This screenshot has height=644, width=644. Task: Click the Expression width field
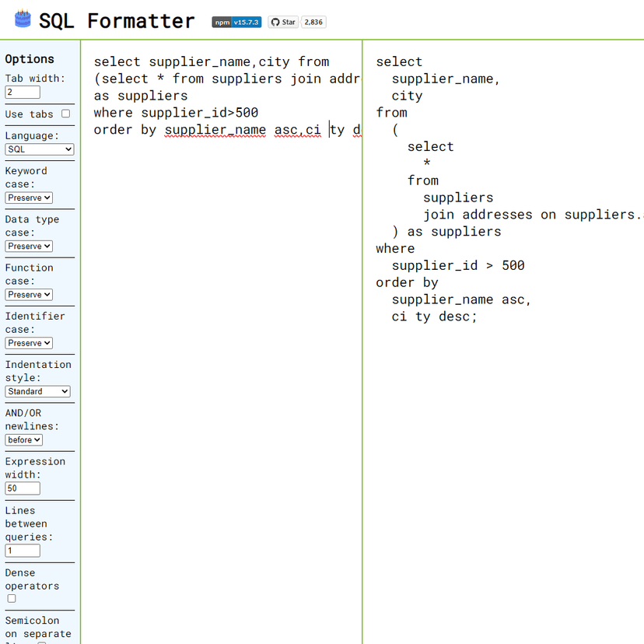pos(22,488)
